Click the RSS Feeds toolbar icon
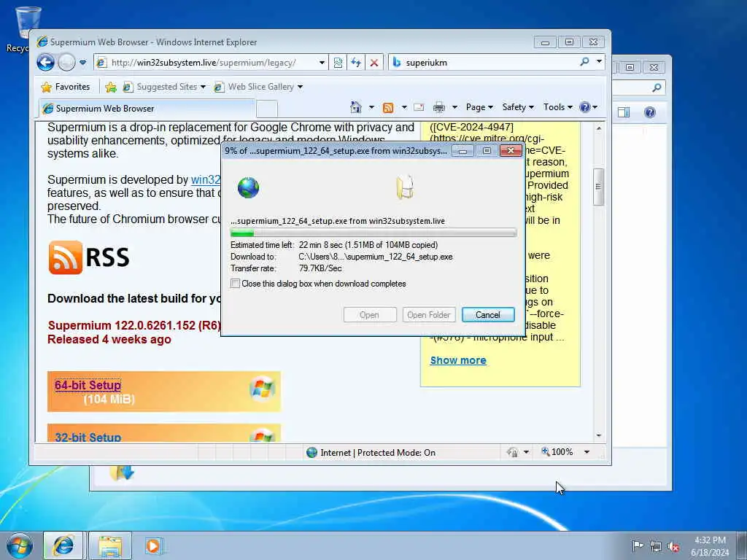 [x=388, y=108]
